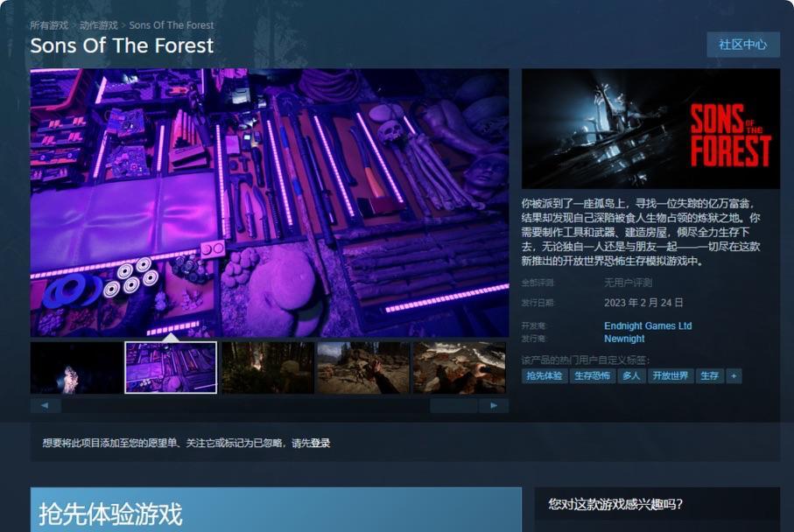Select the first dark cave thumbnail
Screen dimensions: 794x532
point(76,367)
